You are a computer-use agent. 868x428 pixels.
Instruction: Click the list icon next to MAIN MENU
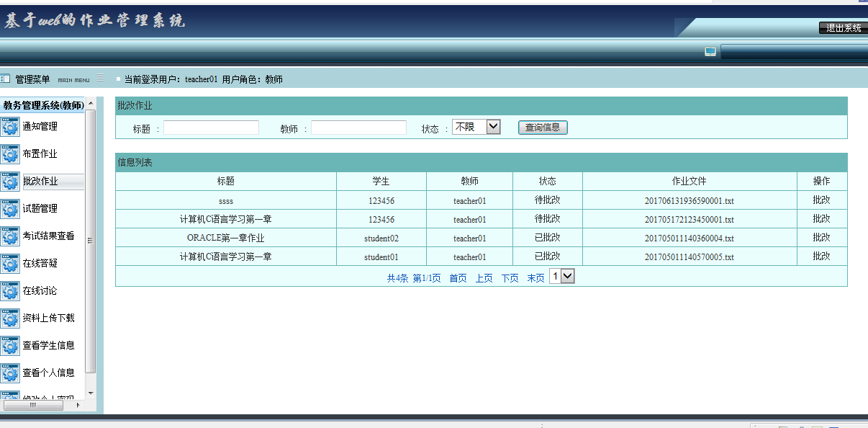100,78
